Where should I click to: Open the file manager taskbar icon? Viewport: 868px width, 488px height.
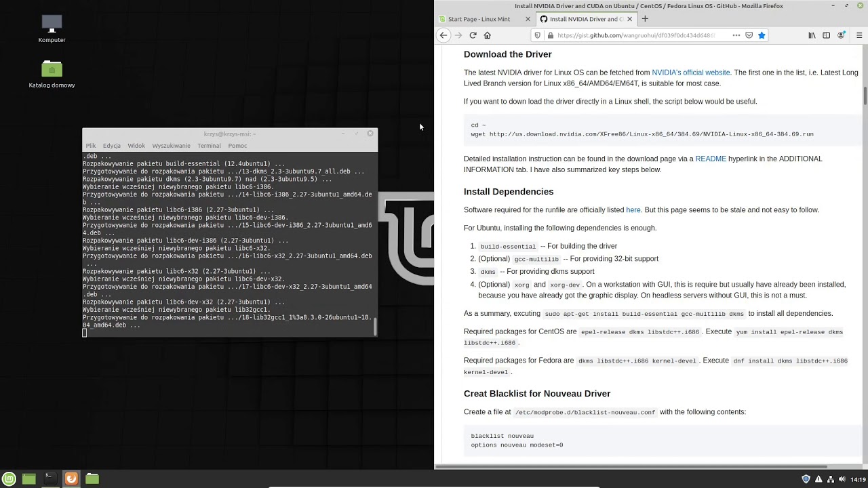(92, 479)
